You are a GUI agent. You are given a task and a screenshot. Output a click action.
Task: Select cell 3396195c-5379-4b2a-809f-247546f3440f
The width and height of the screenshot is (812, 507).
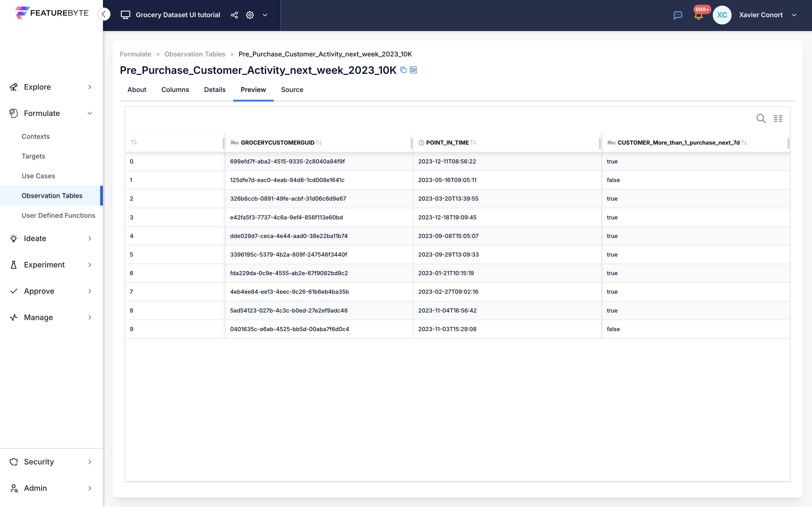pyautogui.click(x=288, y=254)
